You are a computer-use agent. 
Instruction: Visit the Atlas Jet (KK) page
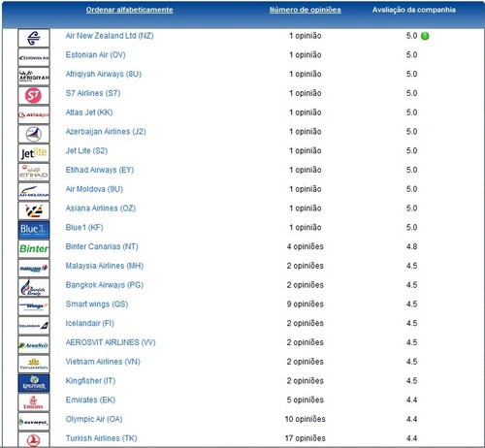pos(89,112)
